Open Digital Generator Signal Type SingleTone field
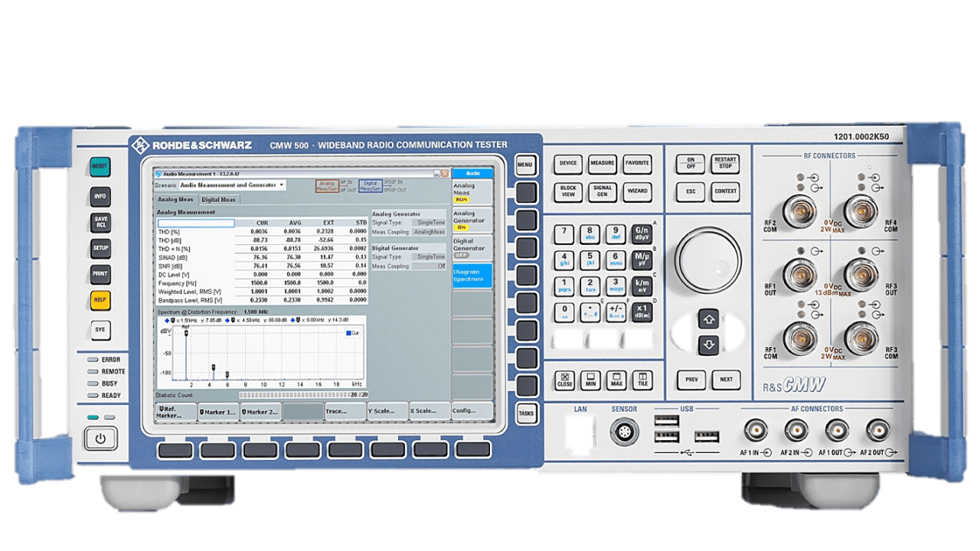Viewport: 980px width, 551px height. point(429,257)
